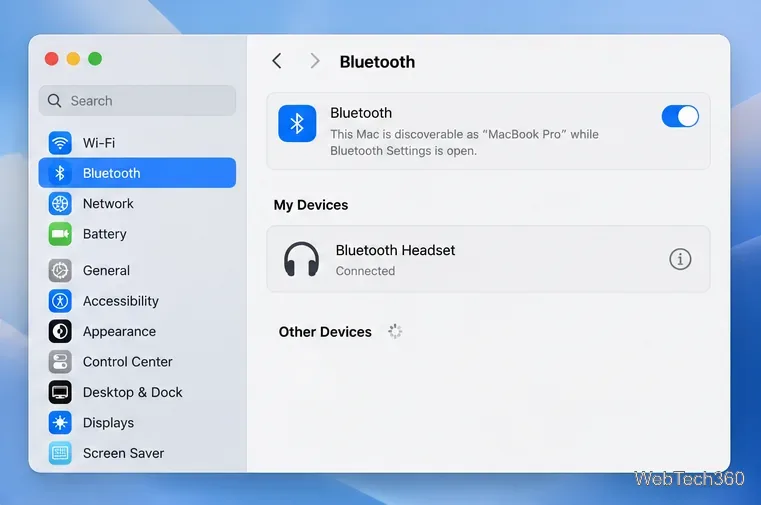Click the Desktop & Dock icon
The height and width of the screenshot is (505, 761).
click(x=60, y=392)
